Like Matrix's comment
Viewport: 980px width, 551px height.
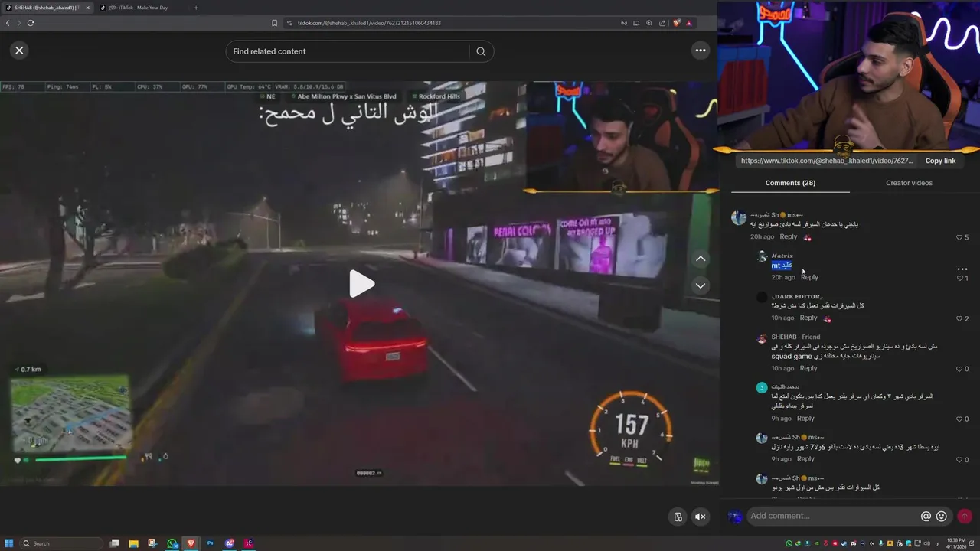tap(959, 278)
